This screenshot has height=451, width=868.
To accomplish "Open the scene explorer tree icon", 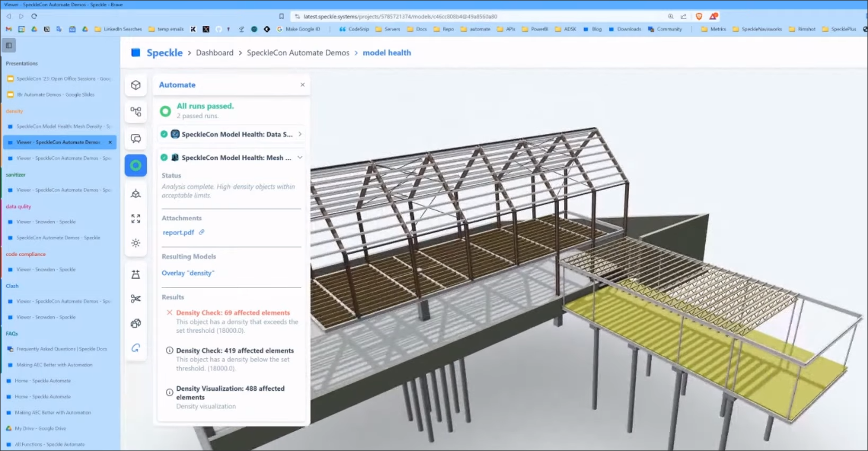I will (136, 112).
